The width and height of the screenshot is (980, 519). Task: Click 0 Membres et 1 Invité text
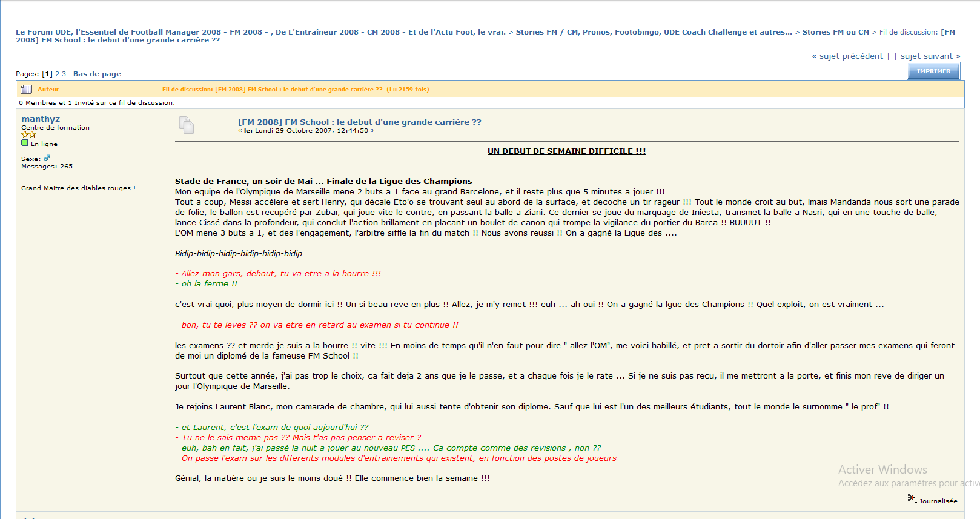[97, 102]
